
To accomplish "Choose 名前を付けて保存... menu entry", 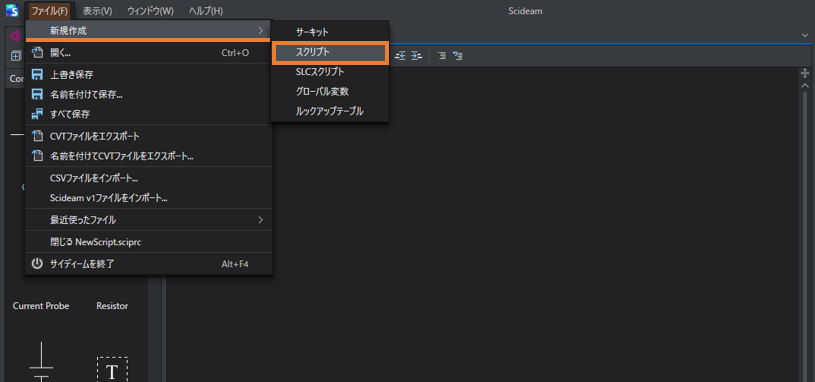I will click(x=149, y=94).
